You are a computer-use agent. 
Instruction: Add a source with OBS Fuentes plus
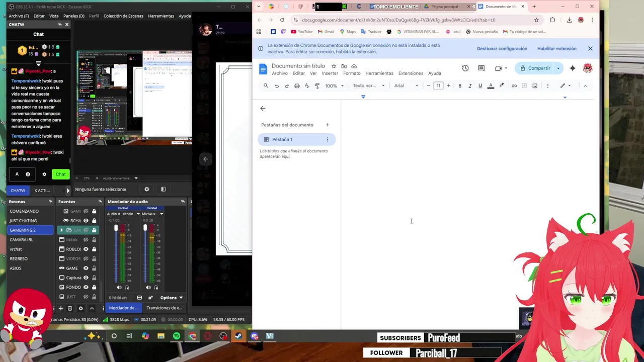pyautogui.click(x=61, y=308)
